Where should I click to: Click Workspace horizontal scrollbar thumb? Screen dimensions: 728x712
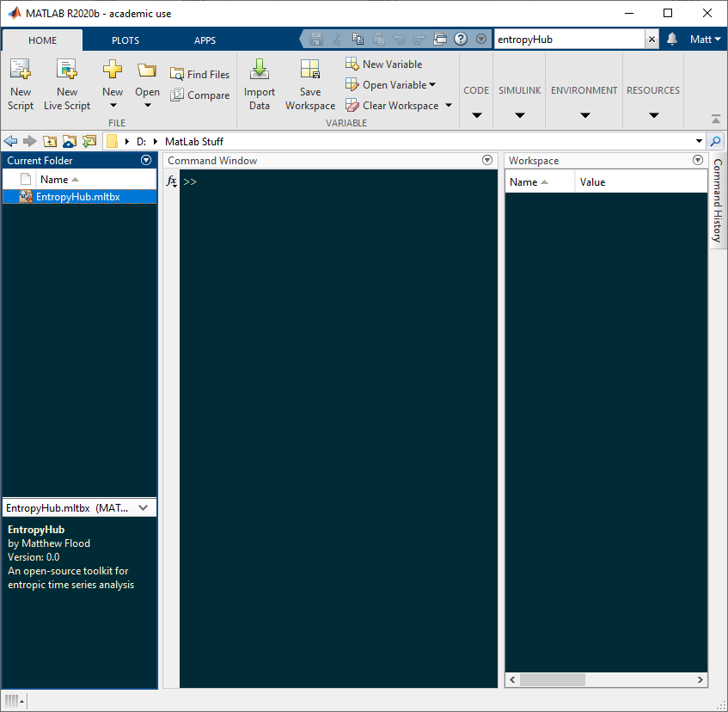[553, 680]
